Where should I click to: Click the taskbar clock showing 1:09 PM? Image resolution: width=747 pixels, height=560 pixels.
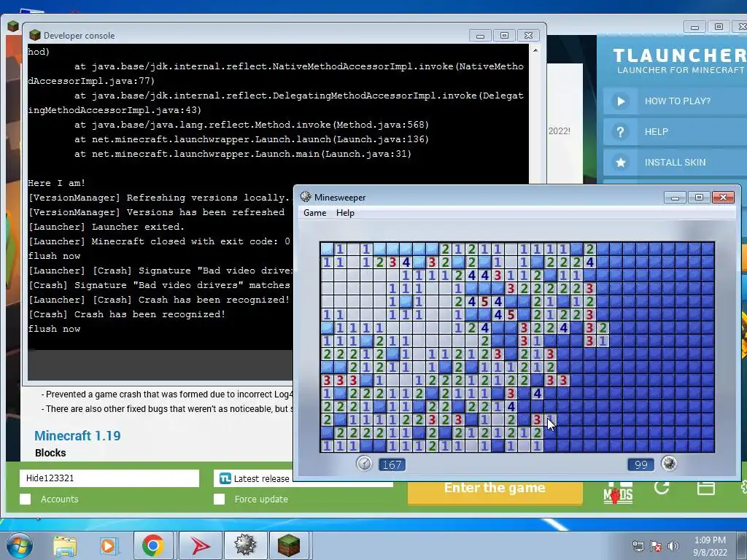pyautogui.click(x=709, y=546)
